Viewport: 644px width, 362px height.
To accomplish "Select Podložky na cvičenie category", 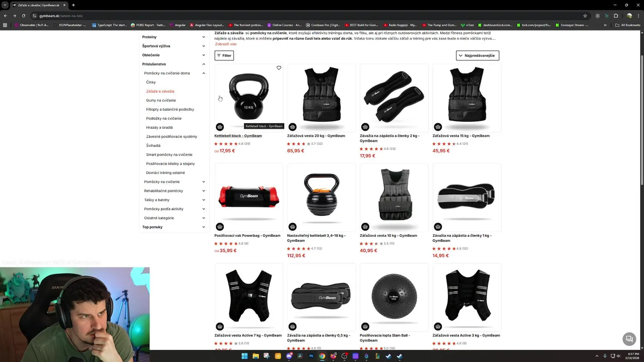I will pyautogui.click(x=164, y=118).
